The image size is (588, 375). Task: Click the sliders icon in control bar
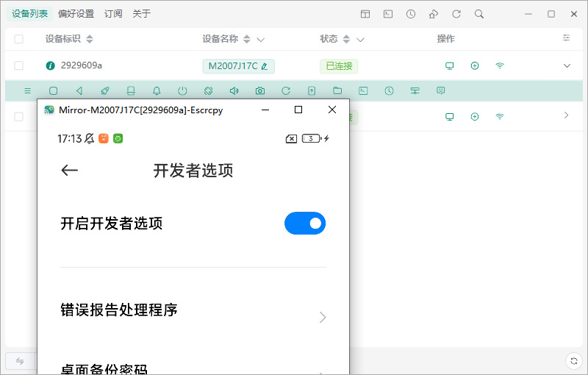click(415, 90)
